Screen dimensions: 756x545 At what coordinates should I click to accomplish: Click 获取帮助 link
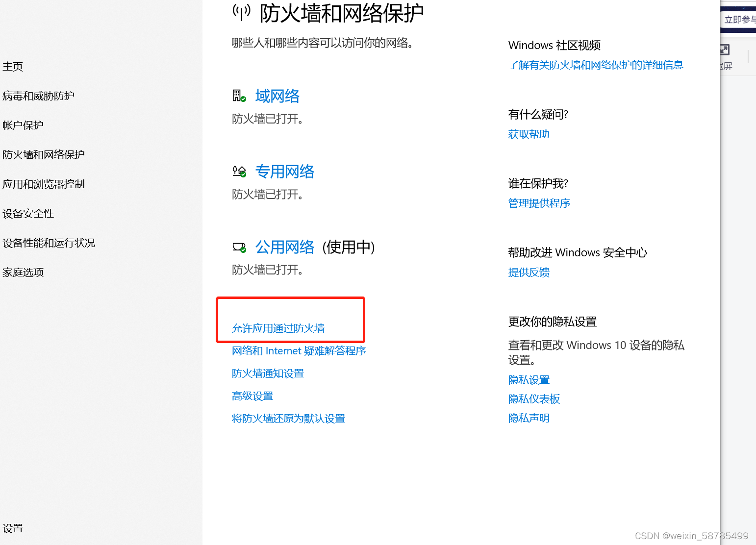click(x=528, y=134)
